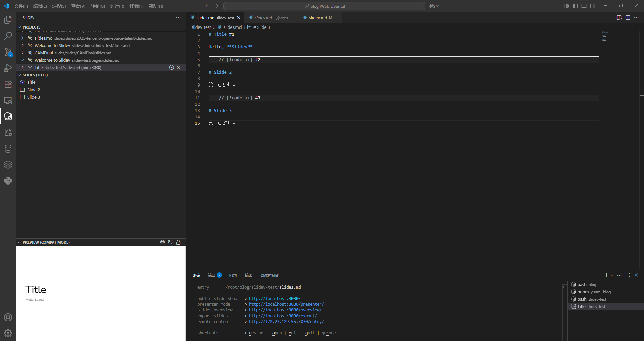644x341 pixels.
Task: Open Run and Debug view
Action: 8,68
